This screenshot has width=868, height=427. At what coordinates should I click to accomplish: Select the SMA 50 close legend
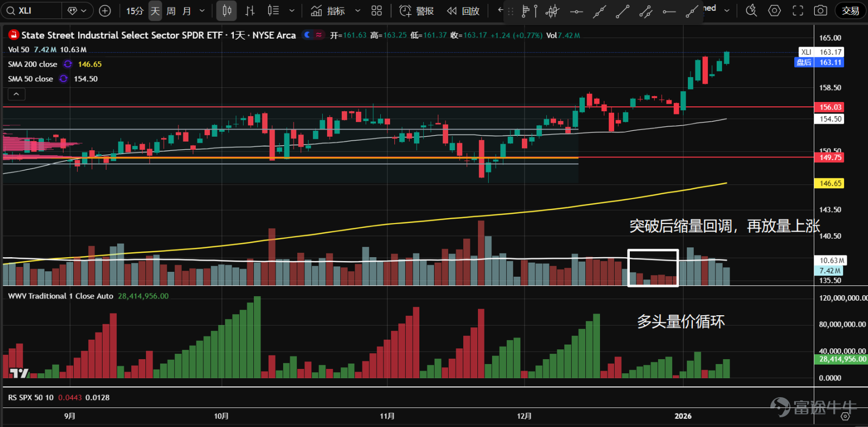click(30, 79)
